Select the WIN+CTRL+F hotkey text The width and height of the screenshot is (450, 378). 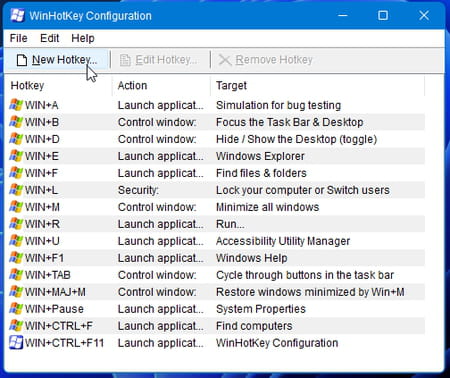click(x=59, y=326)
